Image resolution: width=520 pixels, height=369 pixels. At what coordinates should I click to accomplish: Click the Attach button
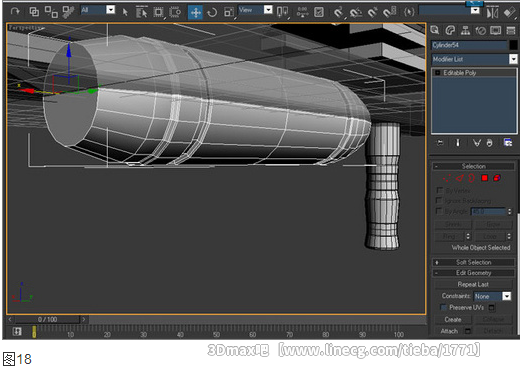pos(449,331)
